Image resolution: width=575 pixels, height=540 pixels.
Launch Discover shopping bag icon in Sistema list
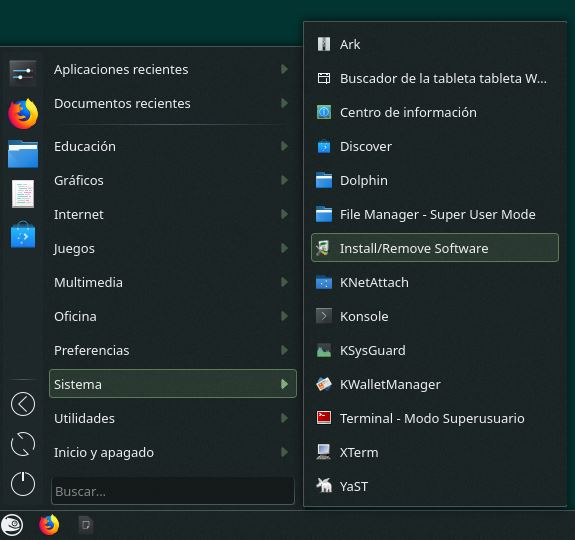tap(324, 146)
